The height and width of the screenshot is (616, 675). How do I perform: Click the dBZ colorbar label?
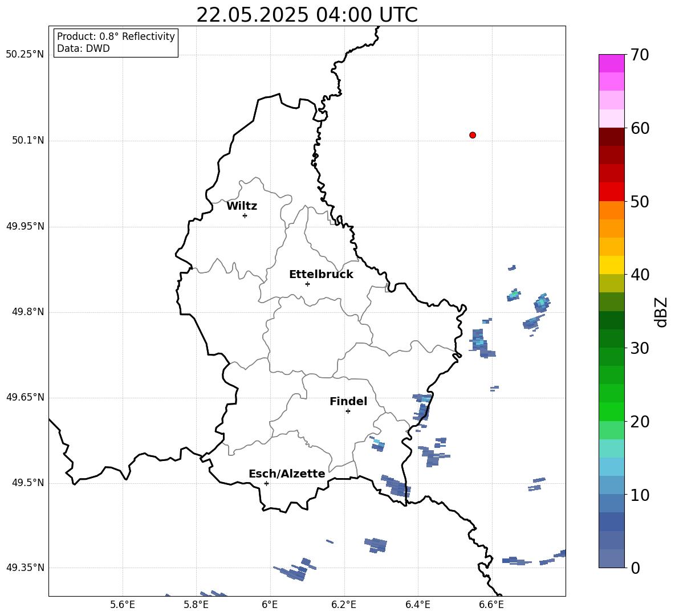pyautogui.click(x=661, y=312)
